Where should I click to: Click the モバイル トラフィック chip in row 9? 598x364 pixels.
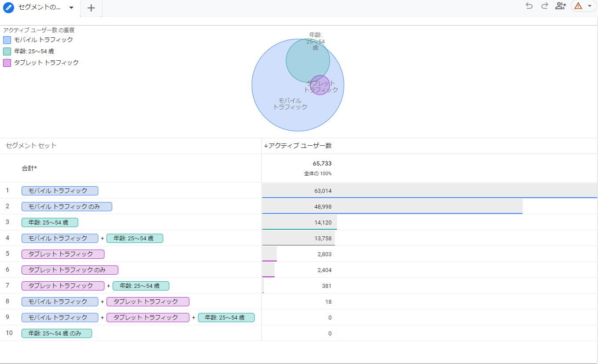(x=60, y=317)
